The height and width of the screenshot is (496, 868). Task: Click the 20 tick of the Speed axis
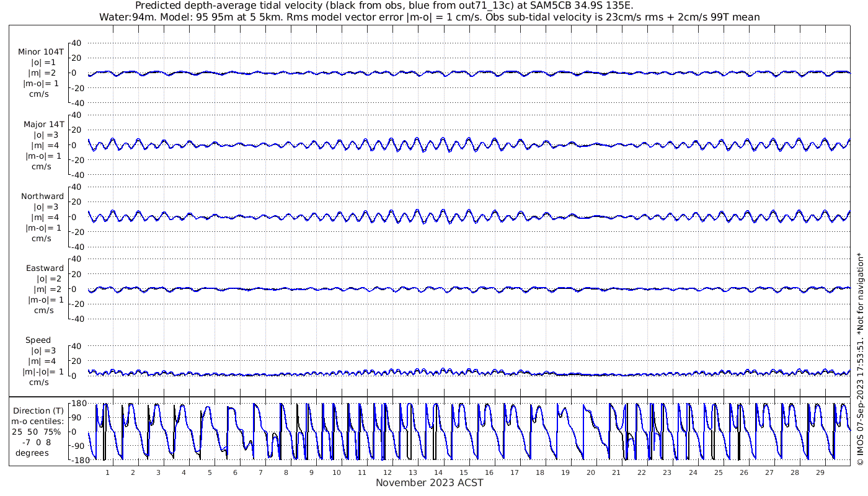pyautogui.click(x=76, y=361)
